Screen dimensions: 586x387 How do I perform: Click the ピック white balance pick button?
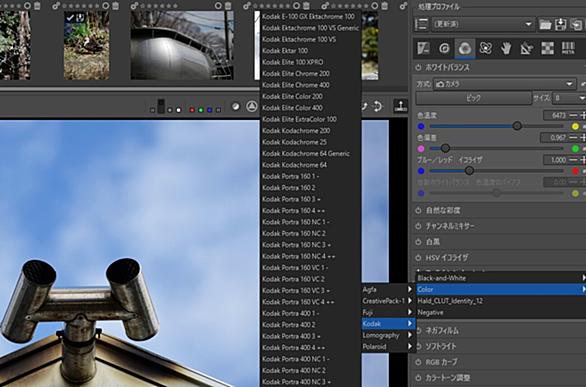click(474, 98)
